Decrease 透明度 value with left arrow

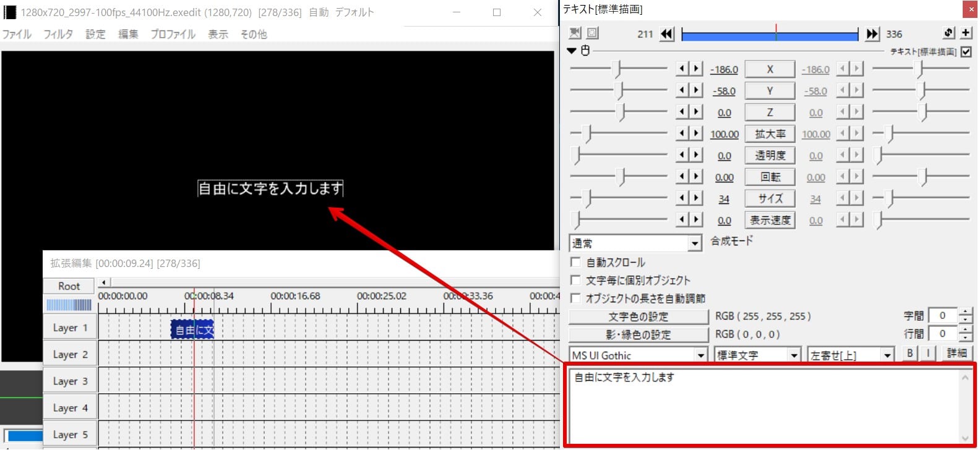pyautogui.click(x=682, y=155)
